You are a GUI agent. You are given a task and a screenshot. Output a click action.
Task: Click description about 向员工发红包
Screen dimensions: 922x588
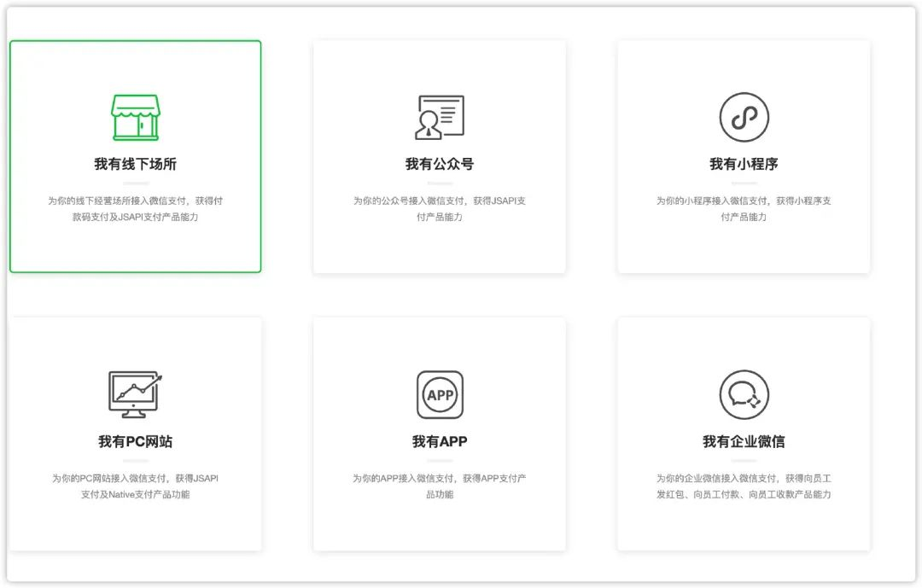tap(744, 486)
